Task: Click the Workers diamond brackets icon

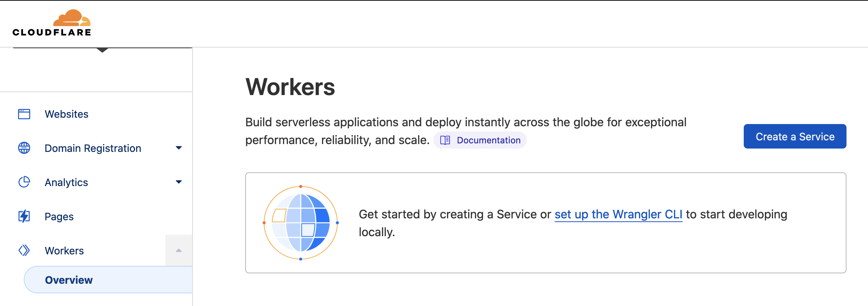Action: pyautogui.click(x=24, y=250)
